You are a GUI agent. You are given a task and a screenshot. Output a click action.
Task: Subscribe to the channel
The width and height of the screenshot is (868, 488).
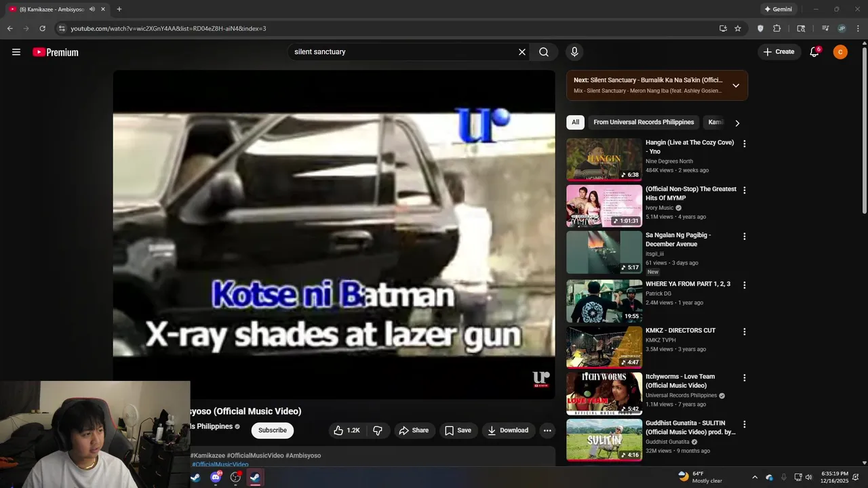tap(272, 430)
